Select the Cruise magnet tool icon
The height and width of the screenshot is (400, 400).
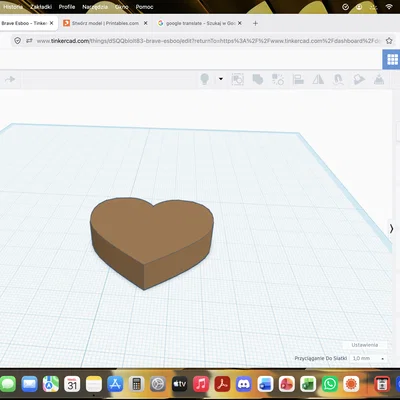[338, 80]
